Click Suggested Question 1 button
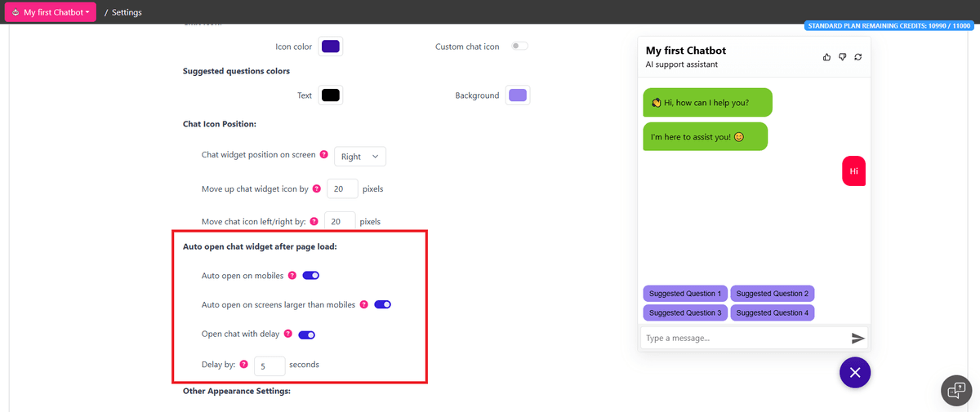Image resolution: width=980 pixels, height=412 pixels. [685, 294]
